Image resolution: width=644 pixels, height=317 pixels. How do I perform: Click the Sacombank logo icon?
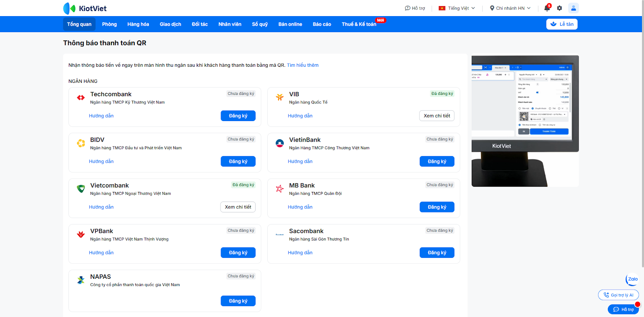tap(280, 234)
